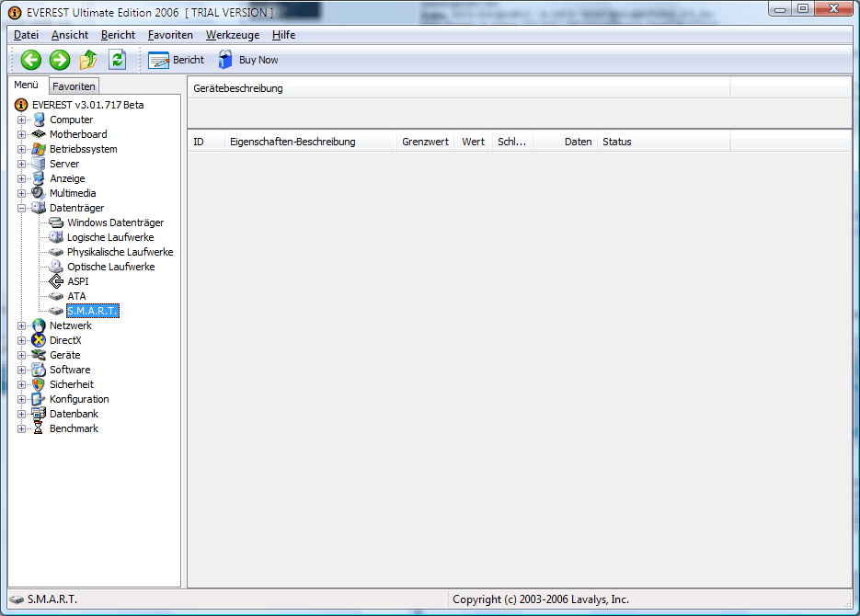Click the Benchmark hourglass icon
860x616 pixels.
coord(39,428)
